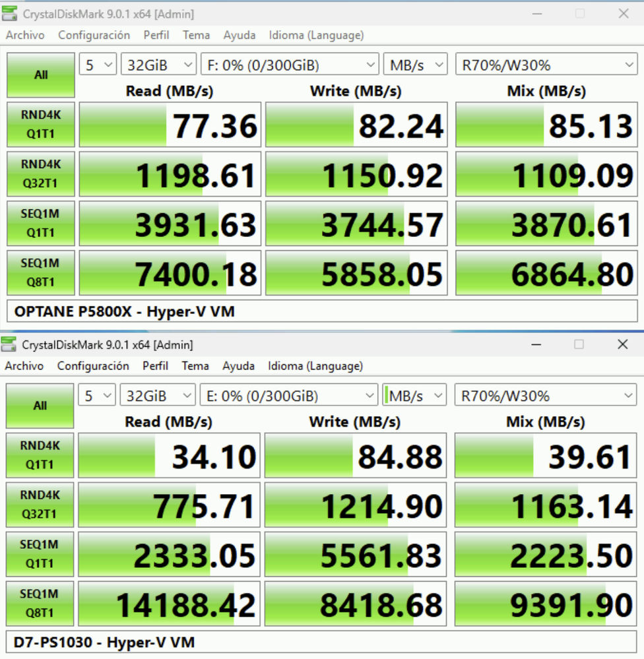Start RND4K Q1T1 test in the OPTANE window

pos(41,125)
